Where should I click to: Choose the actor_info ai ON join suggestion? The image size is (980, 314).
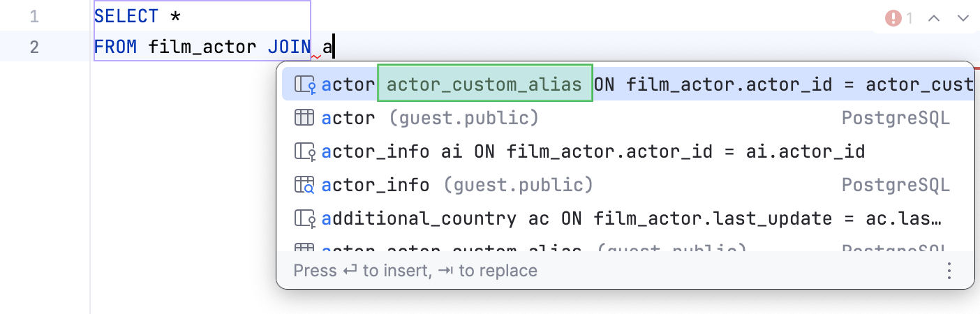pyautogui.click(x=593, y=151)
